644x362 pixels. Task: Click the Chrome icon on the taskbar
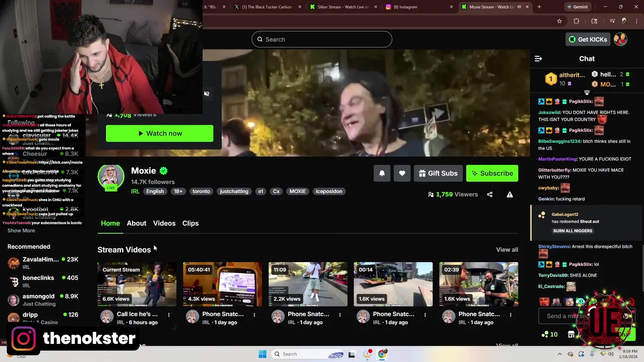pos(382,354)
